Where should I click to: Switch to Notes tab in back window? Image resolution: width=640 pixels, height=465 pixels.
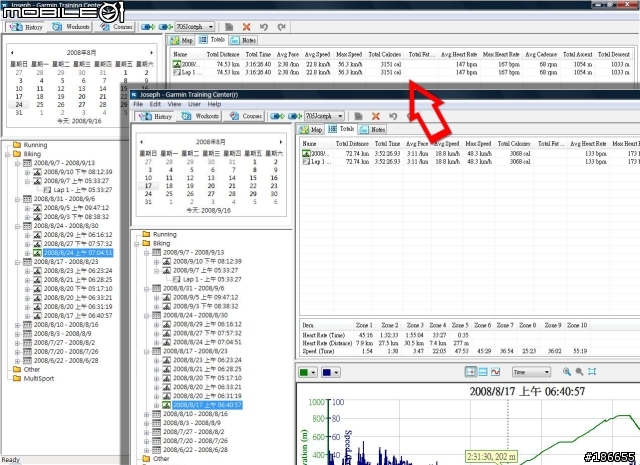pyautogui.click(x=243, y=40)
